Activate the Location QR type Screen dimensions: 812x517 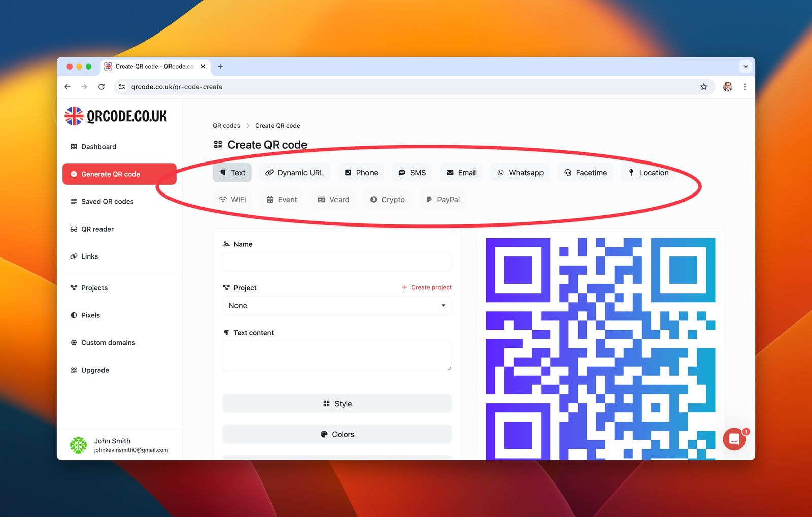pos(648,172)
